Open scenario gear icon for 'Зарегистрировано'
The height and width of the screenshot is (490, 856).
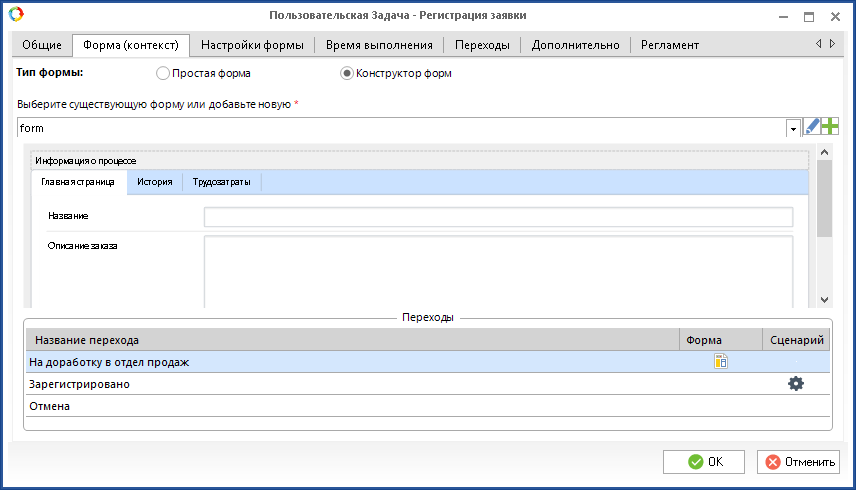(796, 383)
